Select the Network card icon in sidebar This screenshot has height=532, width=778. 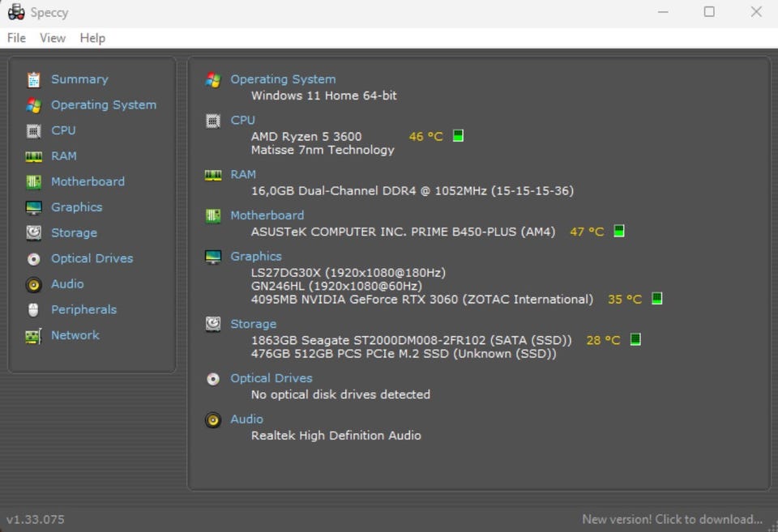tap(33, 336)
